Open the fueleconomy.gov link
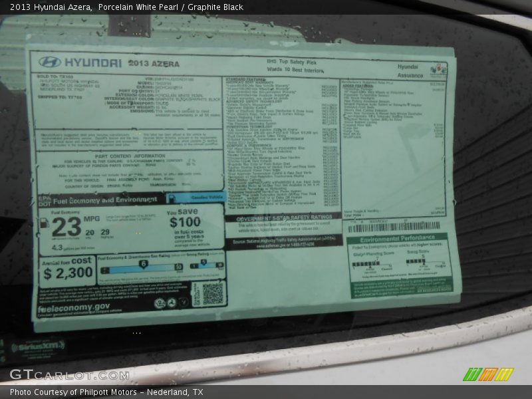Screen dimensions: 532x399 pyautogui.click(x=74, y=307)
